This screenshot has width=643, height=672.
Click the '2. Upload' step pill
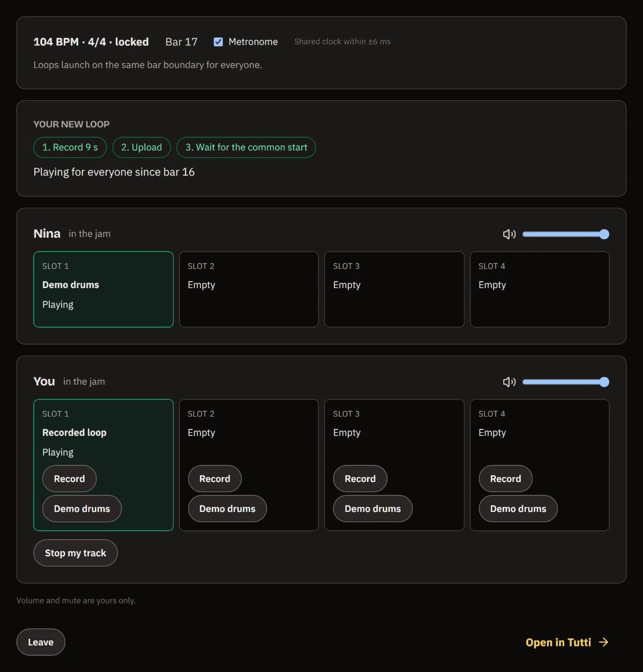point(141,147)
